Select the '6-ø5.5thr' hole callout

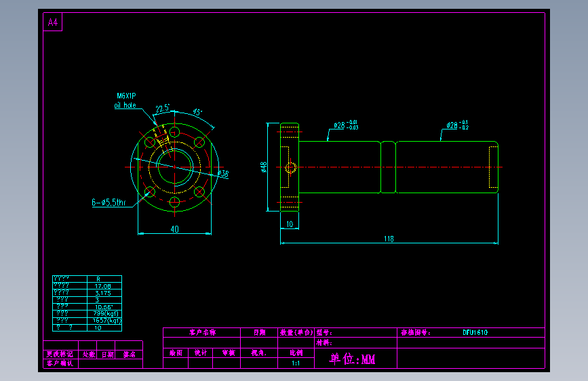(x=109, y=203)
